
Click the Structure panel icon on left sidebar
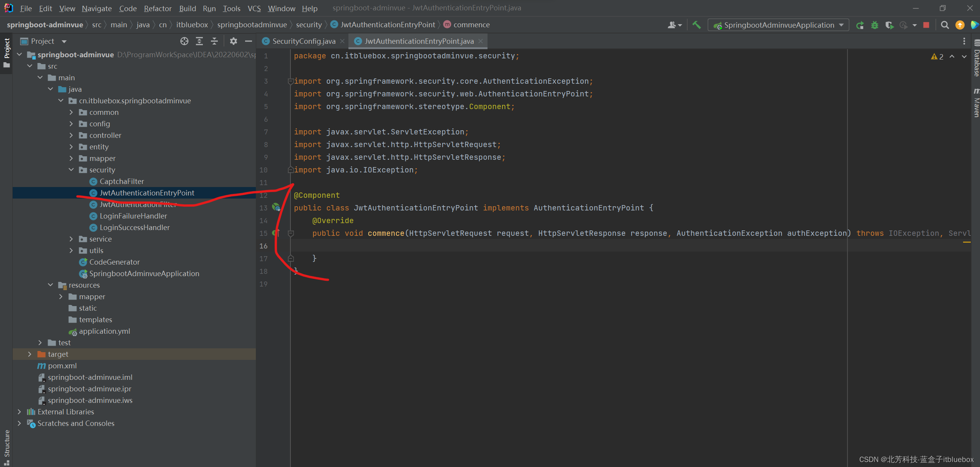(x=7, y=447)
